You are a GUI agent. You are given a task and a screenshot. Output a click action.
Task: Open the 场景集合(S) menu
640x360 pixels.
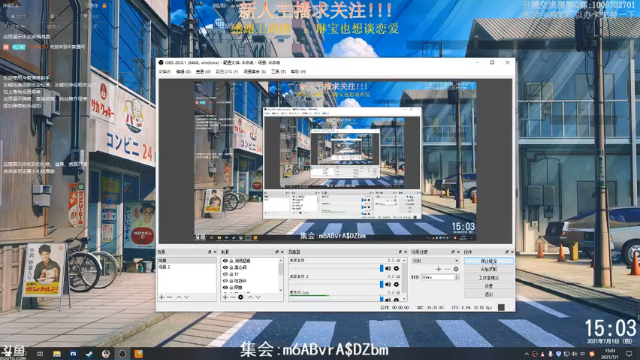tap(254, 72)
